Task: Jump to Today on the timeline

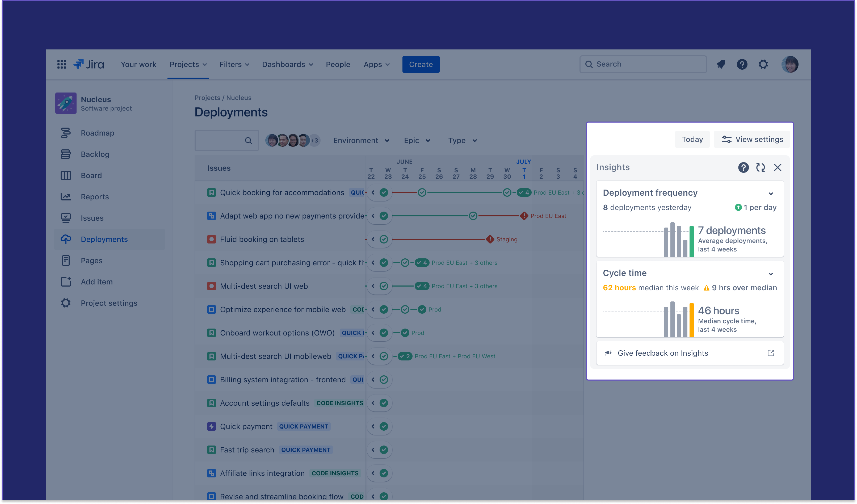Action: (692, 140)
